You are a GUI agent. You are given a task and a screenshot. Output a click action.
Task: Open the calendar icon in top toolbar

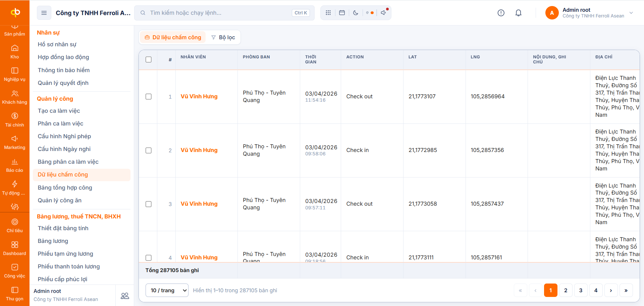click(x=342, y=13)
